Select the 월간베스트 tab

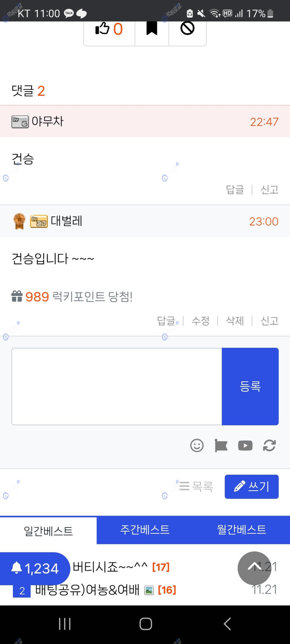pyautogui.click(x=241, y=529)
